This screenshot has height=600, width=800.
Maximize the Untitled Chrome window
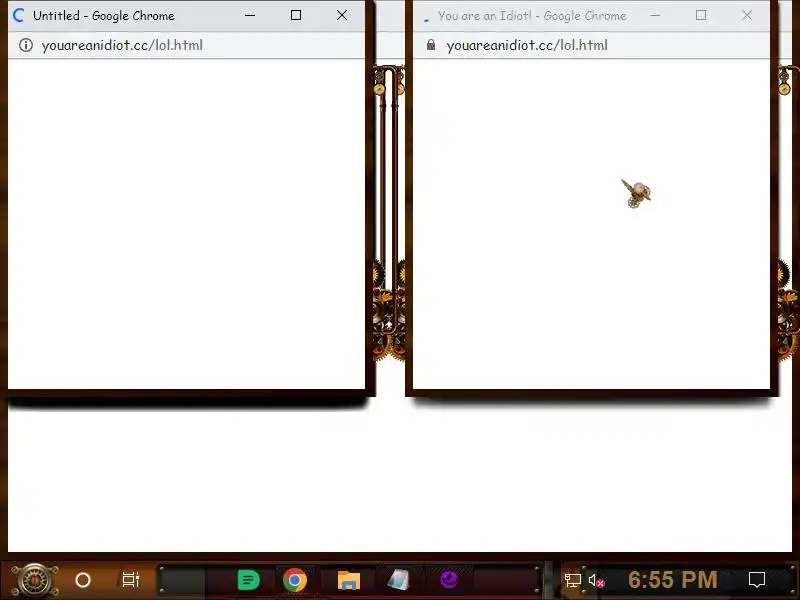(x=296, y=15)
